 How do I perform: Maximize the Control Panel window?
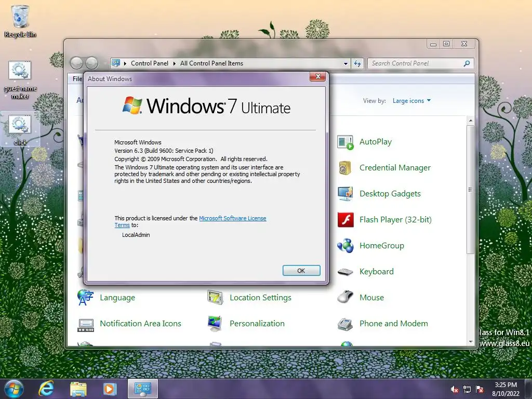tap(446, 44)
